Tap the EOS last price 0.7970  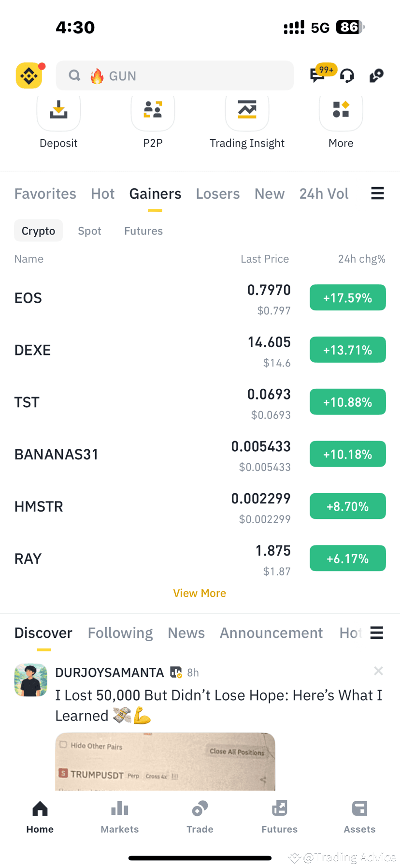point(269,290)
